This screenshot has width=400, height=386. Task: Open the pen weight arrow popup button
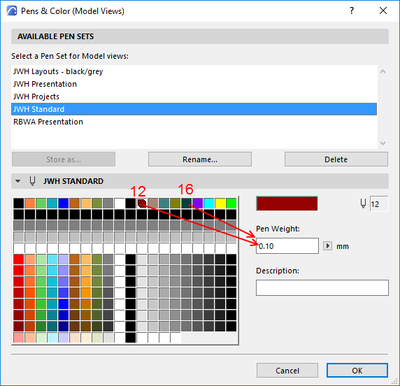(328, 246)
